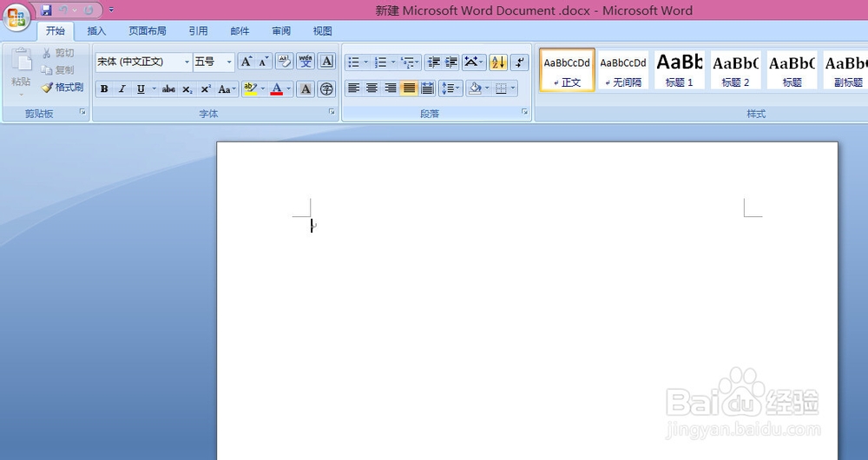Apply the 正文 style
This screenshot has height=460, width=868.
point(568,70)
